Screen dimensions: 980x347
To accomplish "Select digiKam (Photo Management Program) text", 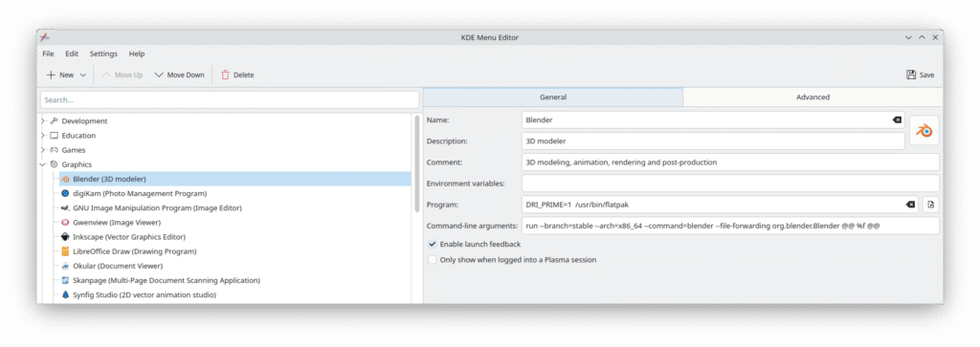I will 140,193.
